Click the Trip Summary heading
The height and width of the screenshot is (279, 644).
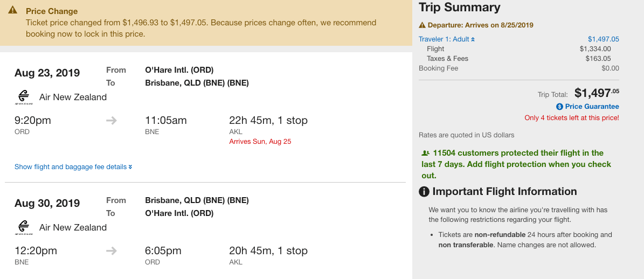[460, 8]
